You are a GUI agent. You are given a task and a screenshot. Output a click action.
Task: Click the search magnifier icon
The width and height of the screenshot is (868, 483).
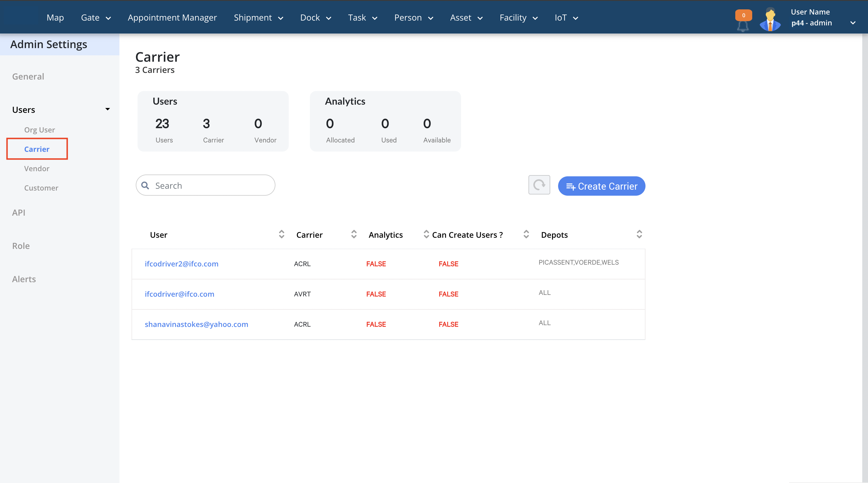coord(145,185)
